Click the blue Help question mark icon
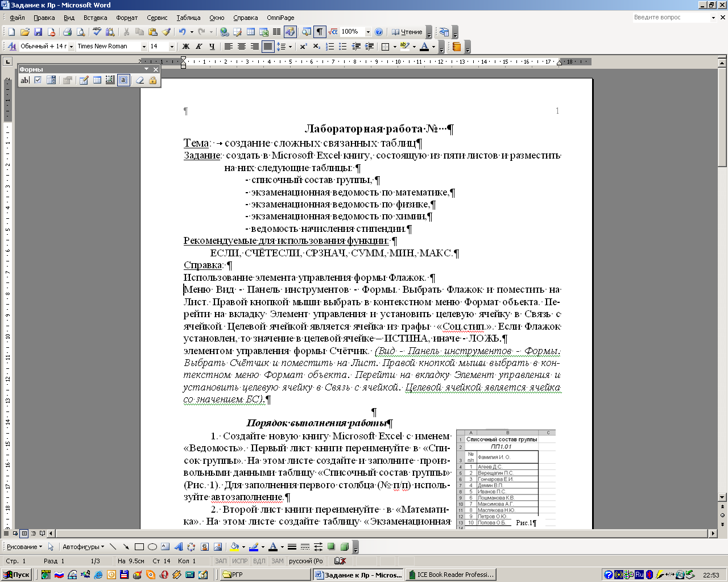728x582 pixels. 379,32
